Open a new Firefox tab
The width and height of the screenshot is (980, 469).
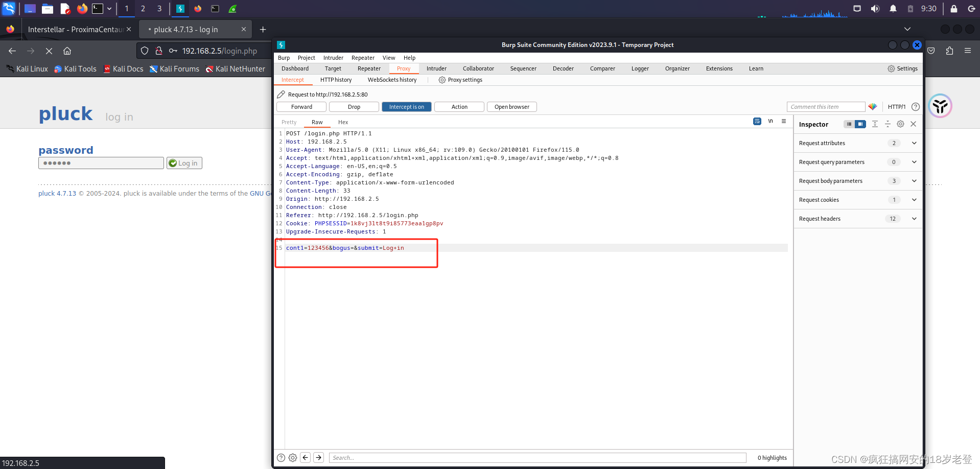coord(263,30)
